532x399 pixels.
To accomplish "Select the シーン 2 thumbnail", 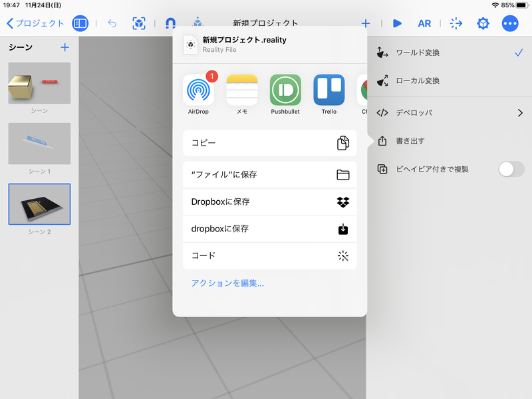I will (x=39, y=204).
